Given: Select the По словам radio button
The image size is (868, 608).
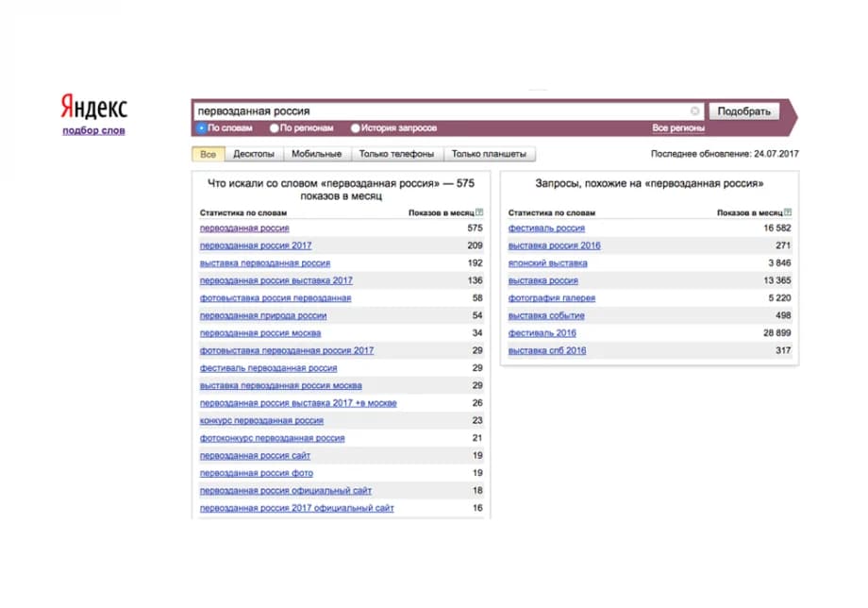Looking at the screenshot, I should point(202,127).
